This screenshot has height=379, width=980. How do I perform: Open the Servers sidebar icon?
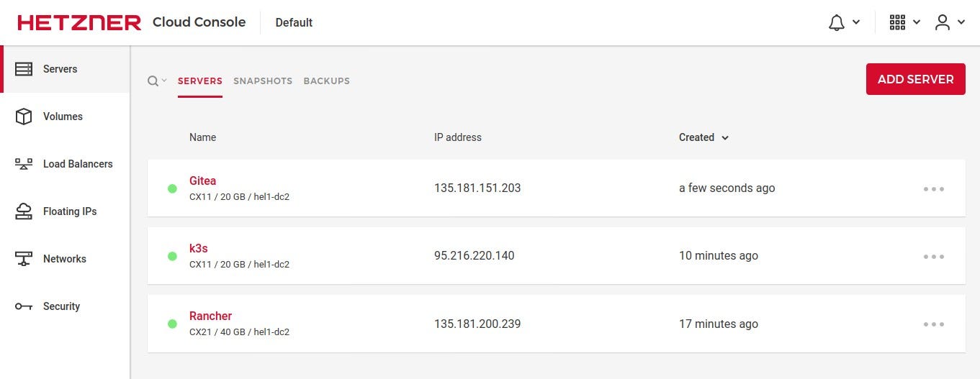click(x=24, y=69)
